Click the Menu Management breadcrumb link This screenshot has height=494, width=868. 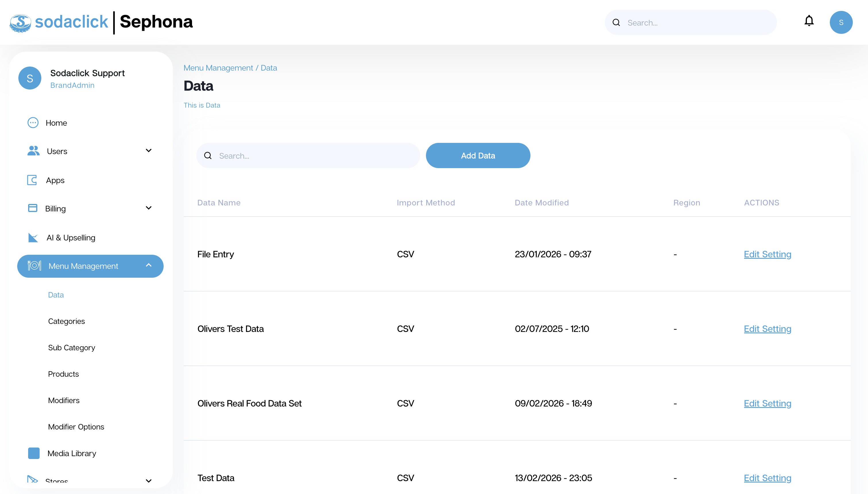218,68
